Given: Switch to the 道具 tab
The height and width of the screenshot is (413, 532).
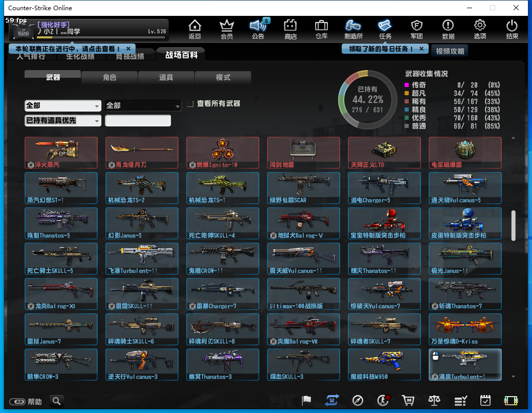Looking at the screenshot, I should pyautogui.click(x=166, y=77).
